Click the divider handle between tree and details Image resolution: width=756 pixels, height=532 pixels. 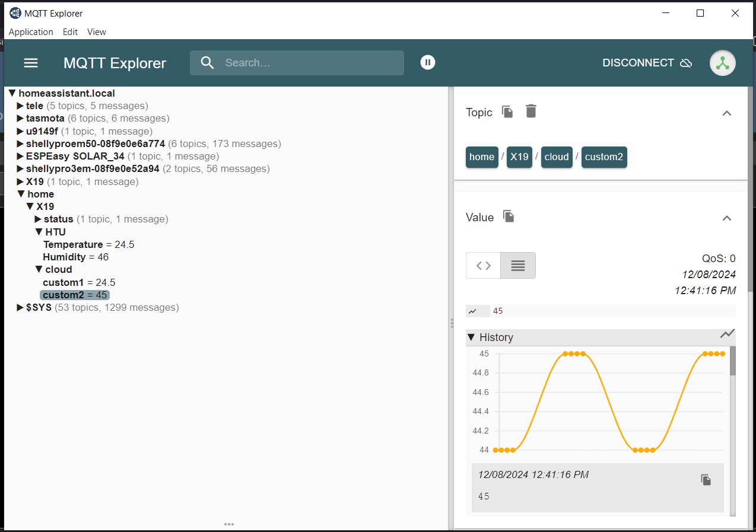click(x=452, y=323)
